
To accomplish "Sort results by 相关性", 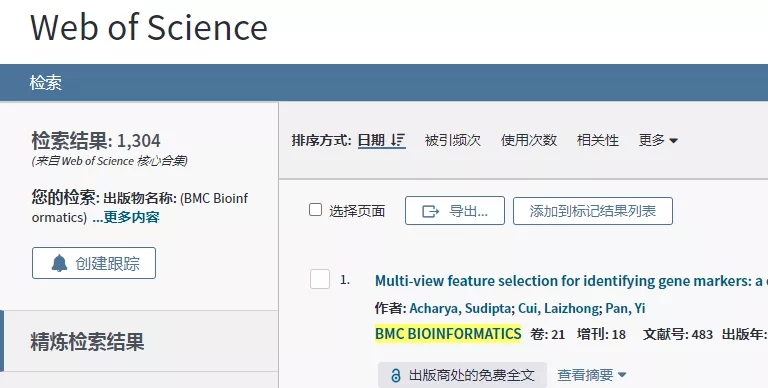I will [598, 140].
